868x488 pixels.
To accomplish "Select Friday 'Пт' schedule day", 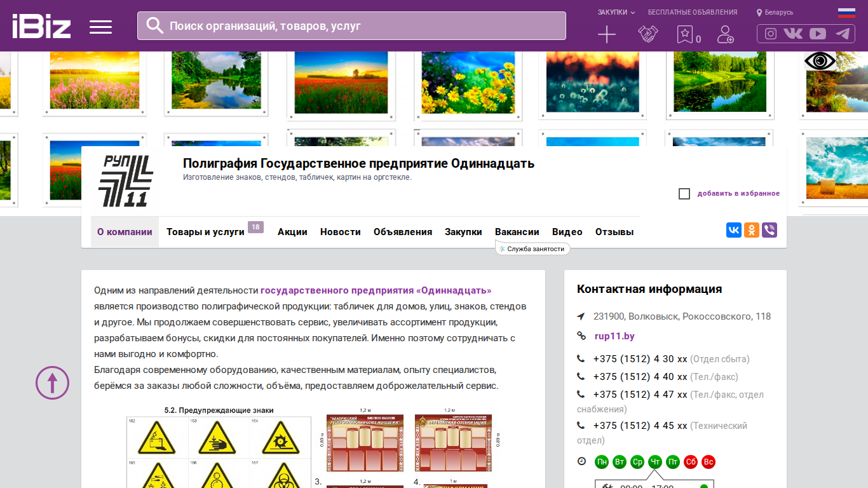I will click(x=673, y=462).
